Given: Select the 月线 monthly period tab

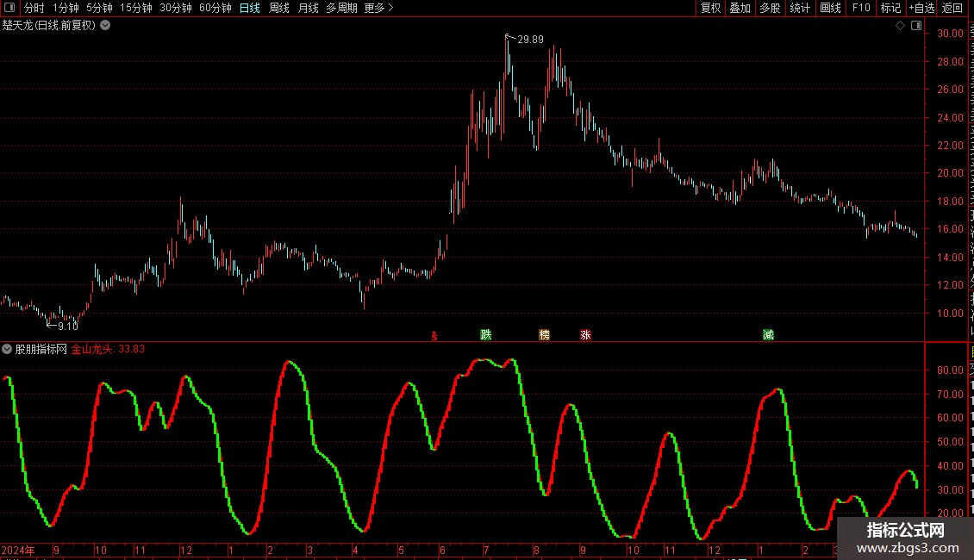Looking at the screenshot, I should coord(308,8).
